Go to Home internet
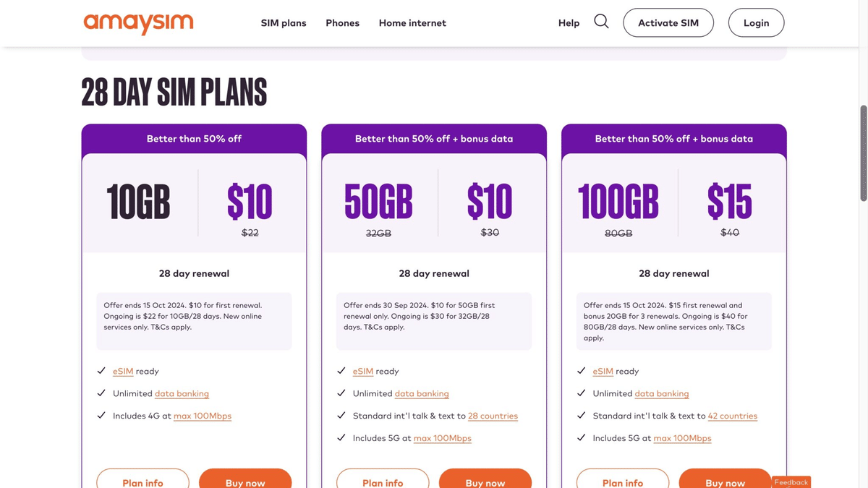 412,23
